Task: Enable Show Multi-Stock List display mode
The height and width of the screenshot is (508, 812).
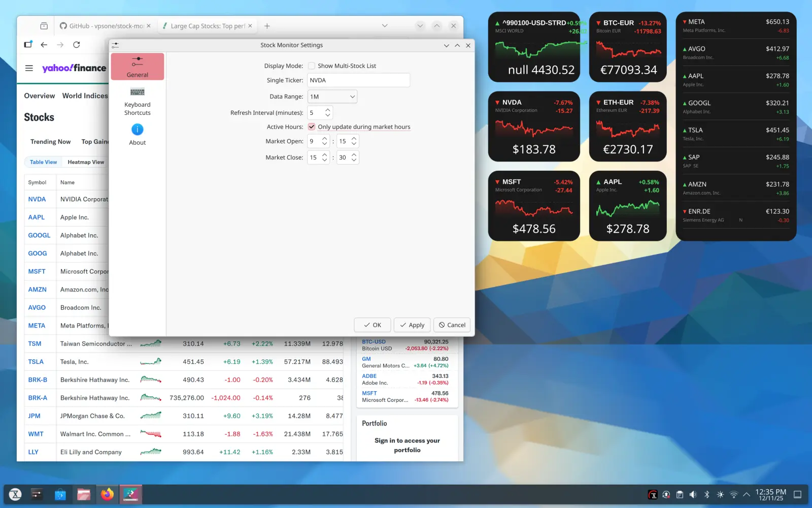Action: tap(312, 66)
